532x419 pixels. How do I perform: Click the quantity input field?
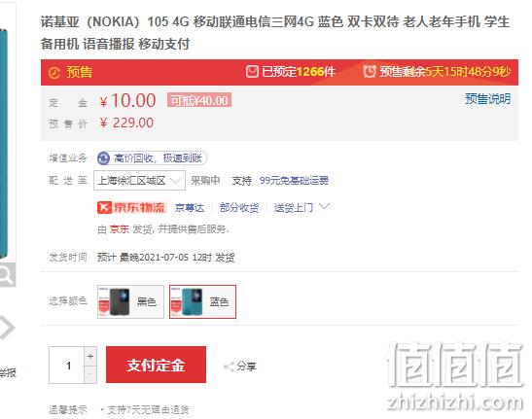(66, 366)
